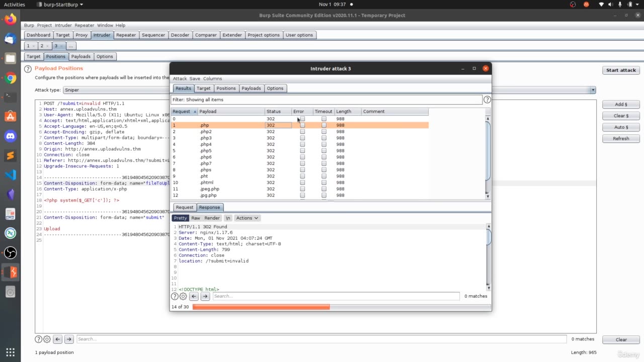
Task: Open Discord from the dock
Action: coord(10,136)
